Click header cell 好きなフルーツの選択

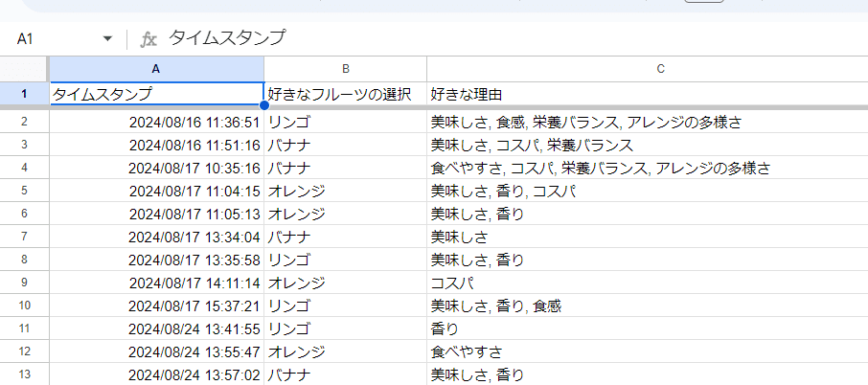click(346, 94)
